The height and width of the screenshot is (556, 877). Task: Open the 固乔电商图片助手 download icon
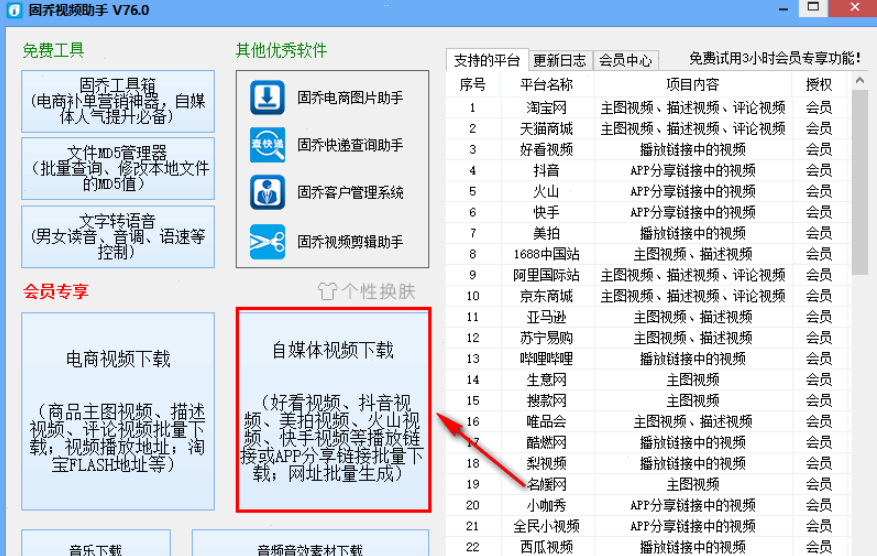click(x=267, y=98)
